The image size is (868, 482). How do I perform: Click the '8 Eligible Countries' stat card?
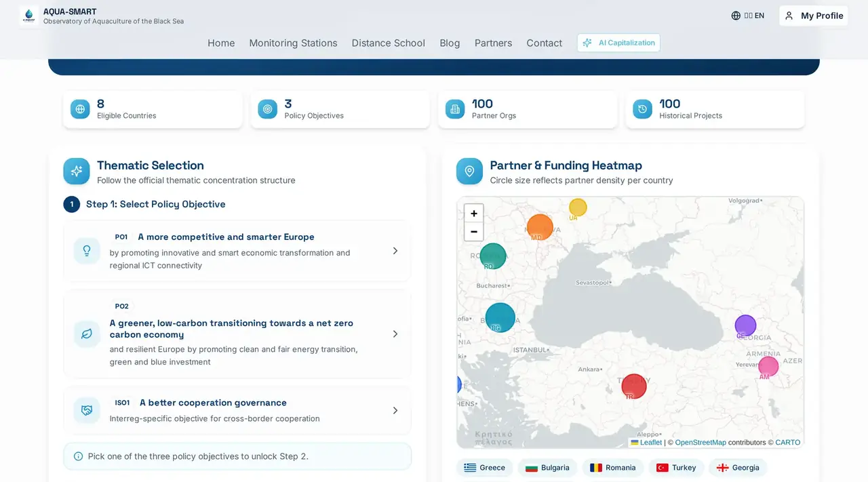153,109
